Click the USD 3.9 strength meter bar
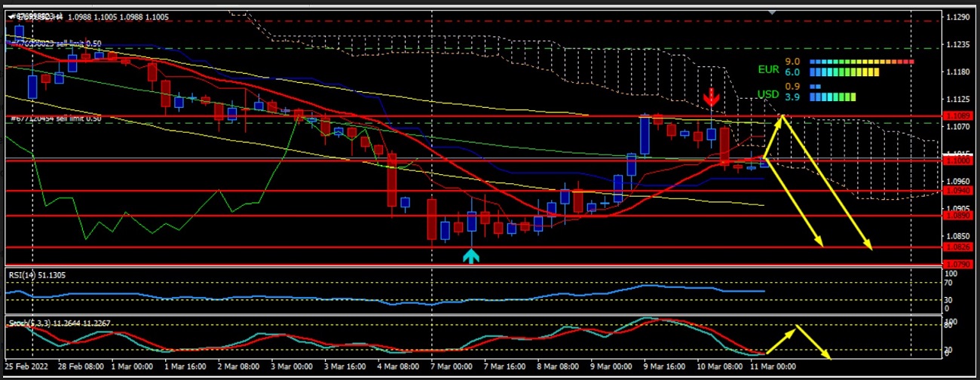Viewport: 980px width, 380px height. (833, 97)
